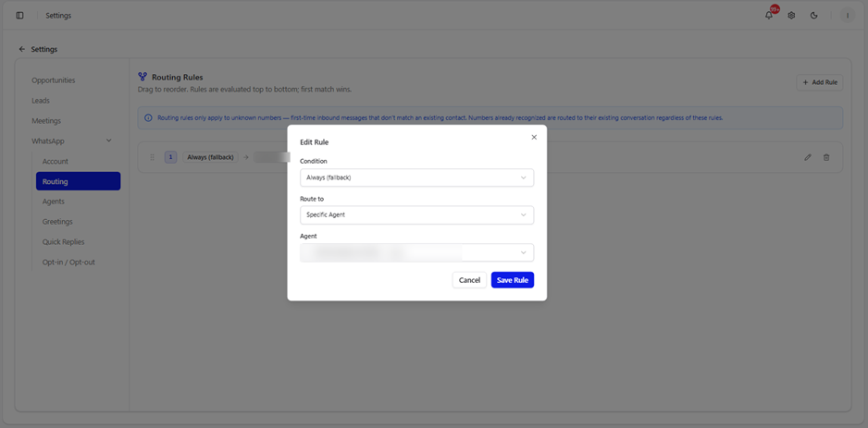Open the Route to dropdown

click(416, 215)
